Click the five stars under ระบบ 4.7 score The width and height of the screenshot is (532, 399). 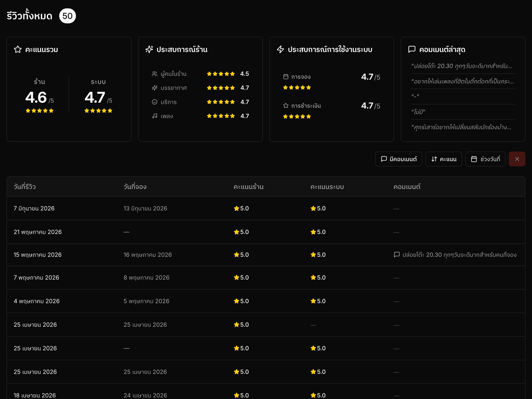pyautogui.click(x=98, y=111)
